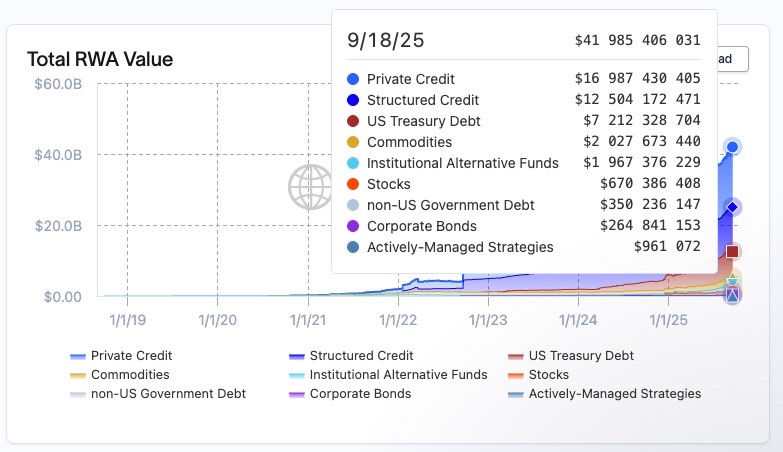783x452 pixels.
Task: Click Actively-Managed Strategies color dot in tooltip
Action: pyautogui.click(x=353, y=247)
